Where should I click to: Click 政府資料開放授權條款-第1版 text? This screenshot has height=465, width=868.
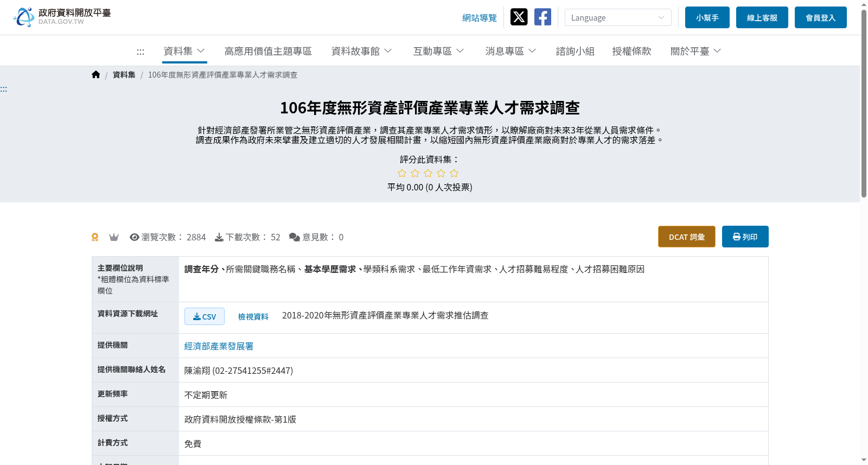tap(240, 419)
